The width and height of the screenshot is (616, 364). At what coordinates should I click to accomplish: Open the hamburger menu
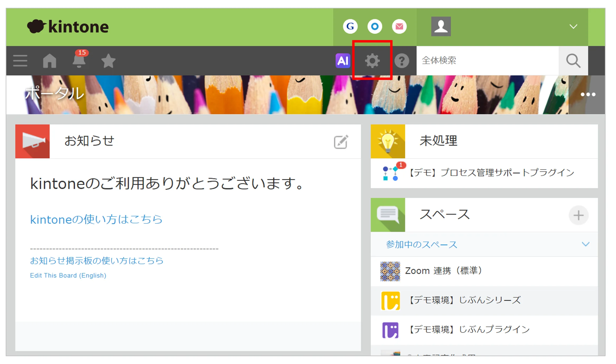point(20,61)
